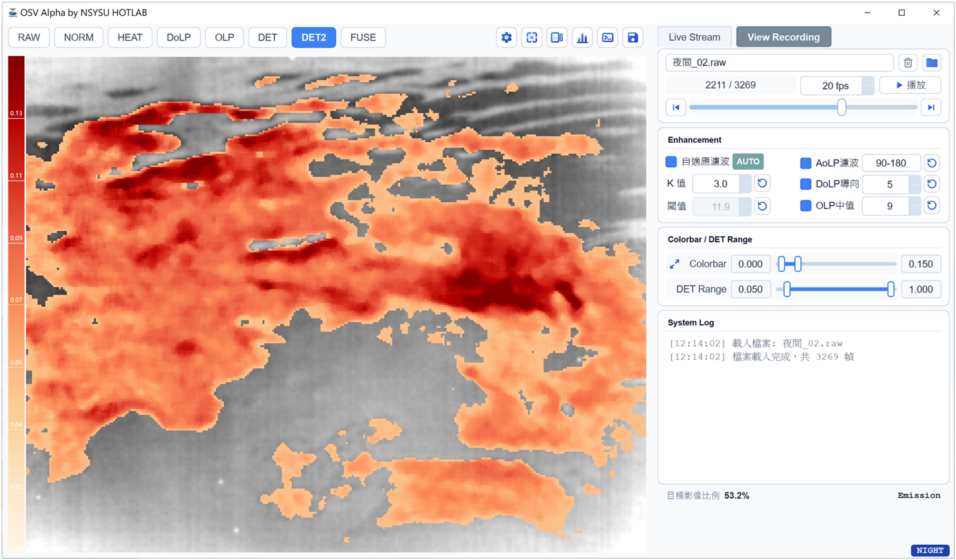The image size is (956, 560).
Task: Show the histogram bar chart icon
Action: click(x=583, y=38)
